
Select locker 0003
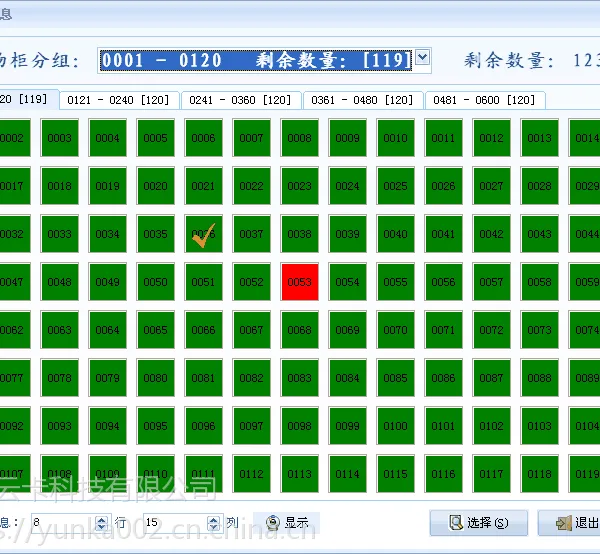[60, 138]
